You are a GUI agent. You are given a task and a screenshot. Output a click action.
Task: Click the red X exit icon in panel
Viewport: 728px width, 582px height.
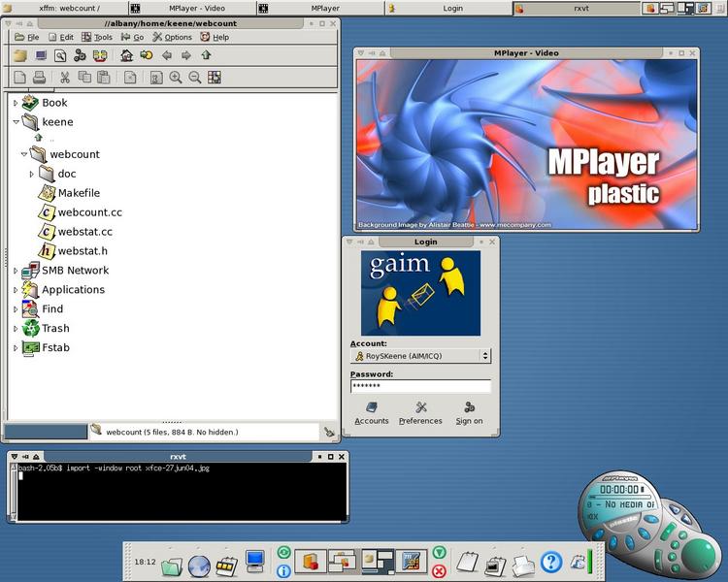(x=439, y=570)
